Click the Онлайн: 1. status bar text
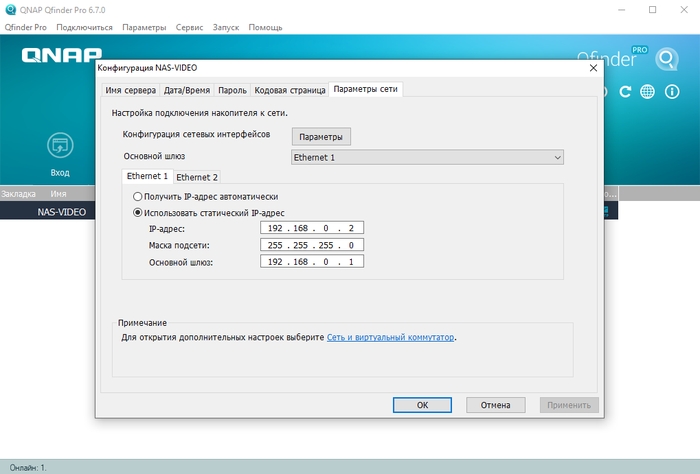The width and height of the screenshot is (700, 474). coord(28,468)
